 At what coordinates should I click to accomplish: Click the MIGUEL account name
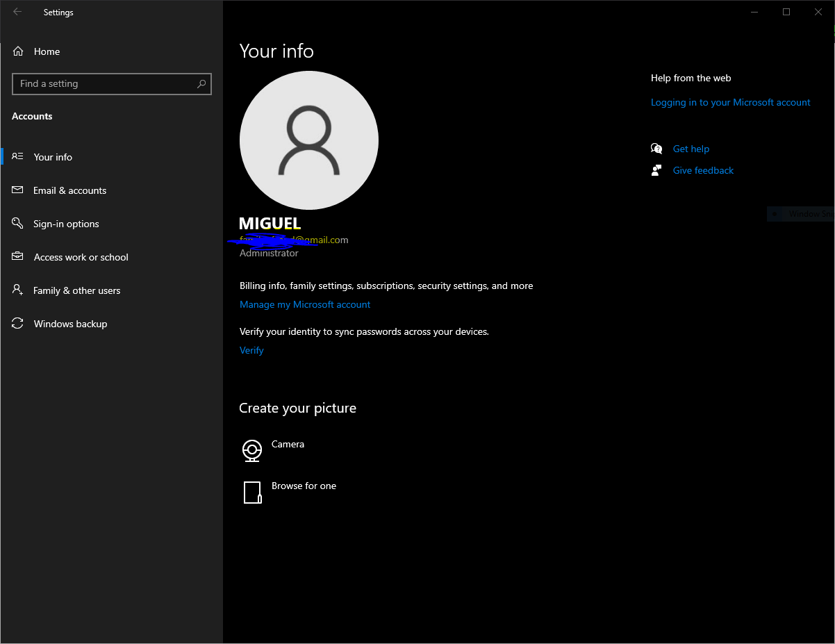[x=270, y=223]
